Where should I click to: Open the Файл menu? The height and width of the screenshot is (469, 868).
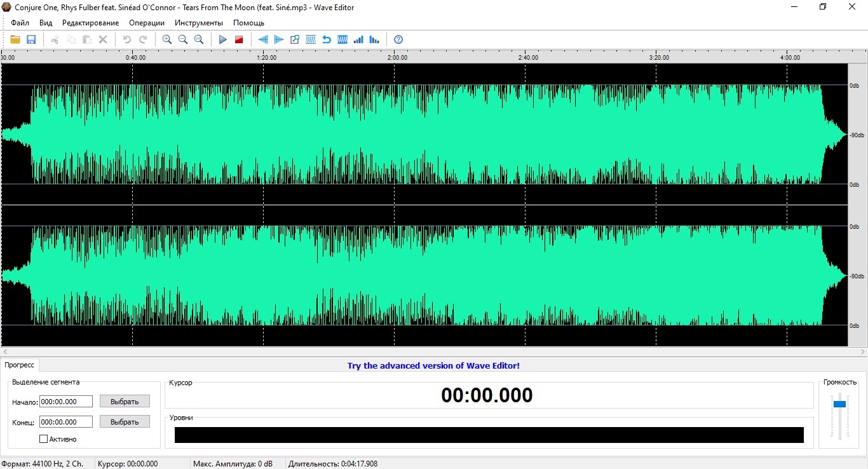tap(20, 23)
